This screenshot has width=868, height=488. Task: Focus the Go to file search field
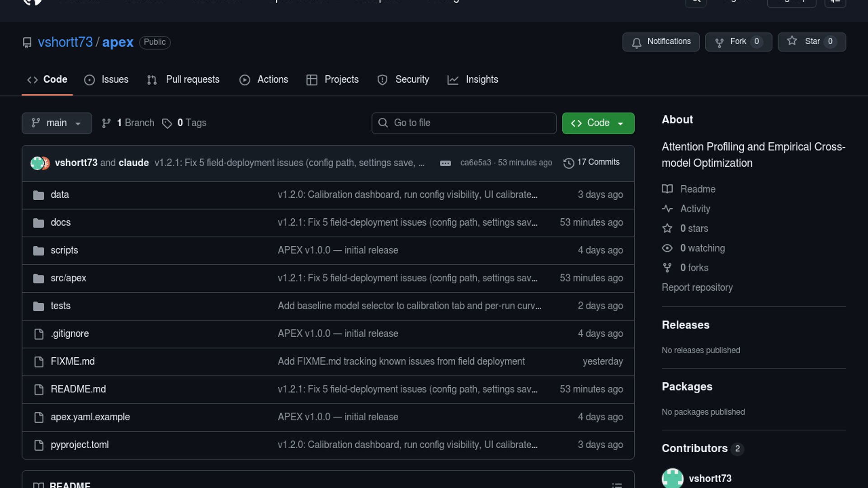pos(463,123)
